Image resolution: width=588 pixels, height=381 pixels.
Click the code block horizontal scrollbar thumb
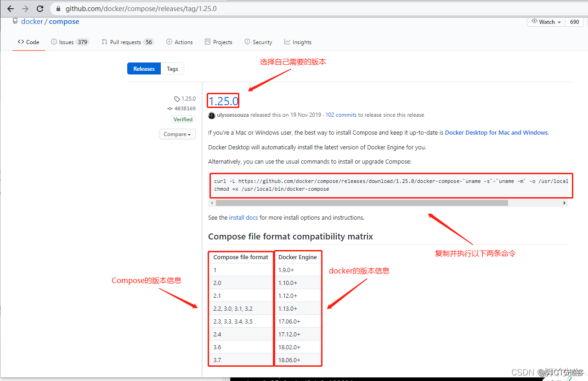362,203
